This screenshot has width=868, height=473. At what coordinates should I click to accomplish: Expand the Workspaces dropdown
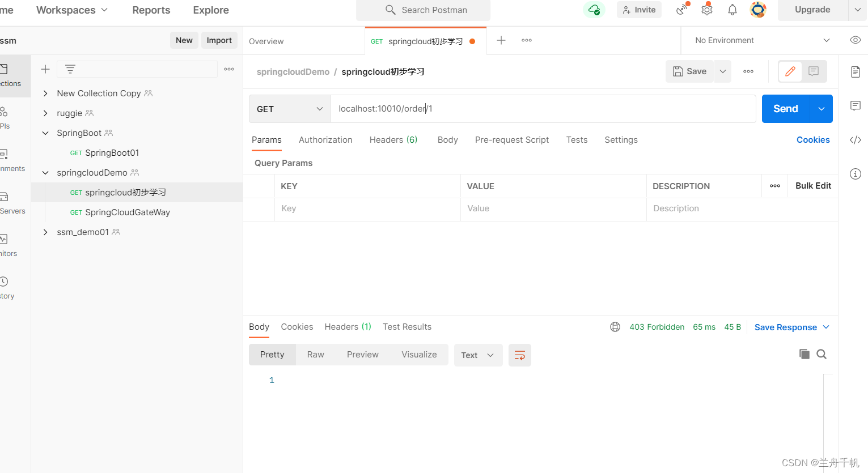[x=72, y=10]
